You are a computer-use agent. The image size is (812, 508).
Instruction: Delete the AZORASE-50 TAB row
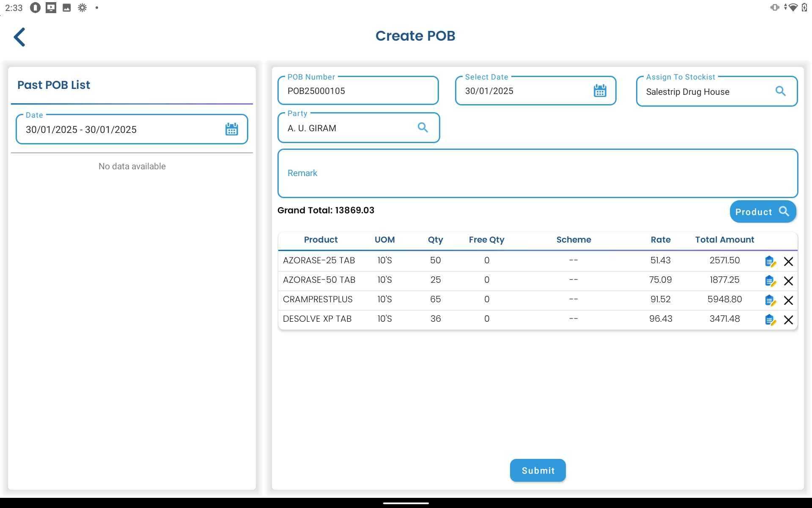click(x=788, y=281)
